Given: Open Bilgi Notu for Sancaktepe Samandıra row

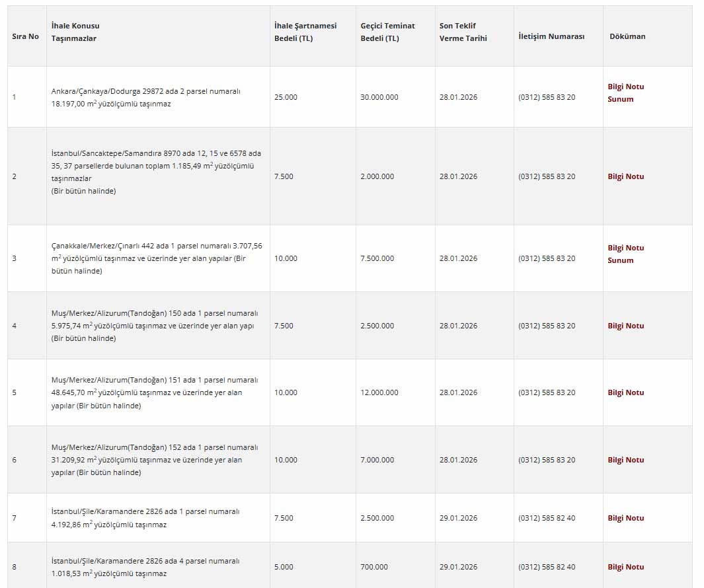Looking at the screenshot, I should (625, 176).
